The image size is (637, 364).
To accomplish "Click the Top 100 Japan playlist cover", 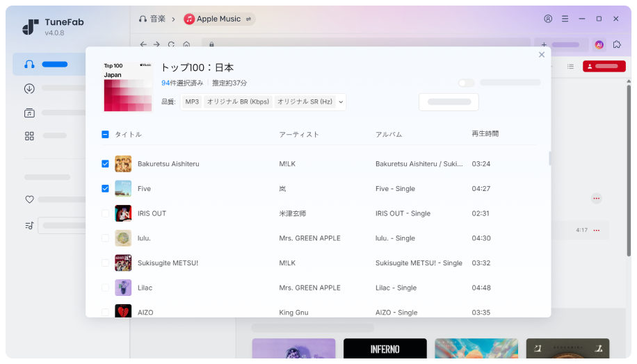I will tap(128, 87).
